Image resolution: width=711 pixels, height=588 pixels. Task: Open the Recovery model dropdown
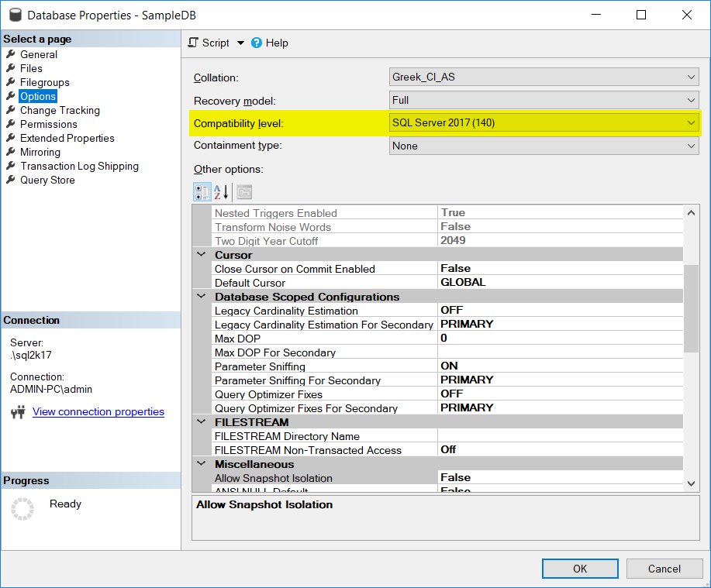pos(544,100)
